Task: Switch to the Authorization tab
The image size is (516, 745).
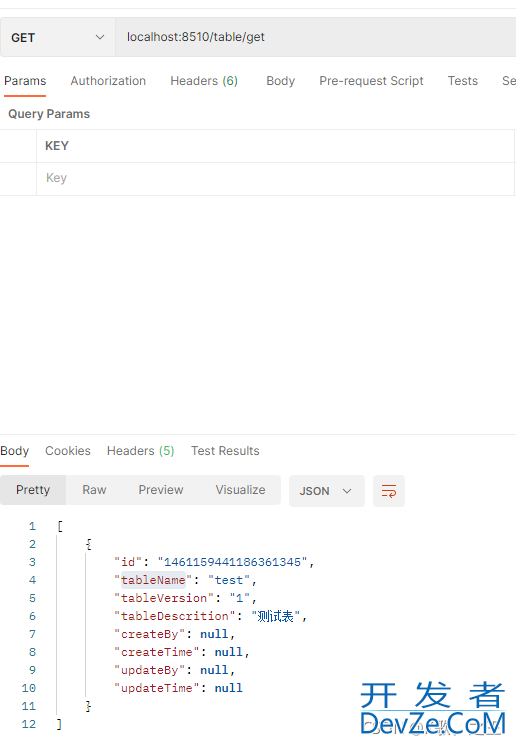Action: pos(108,81)
